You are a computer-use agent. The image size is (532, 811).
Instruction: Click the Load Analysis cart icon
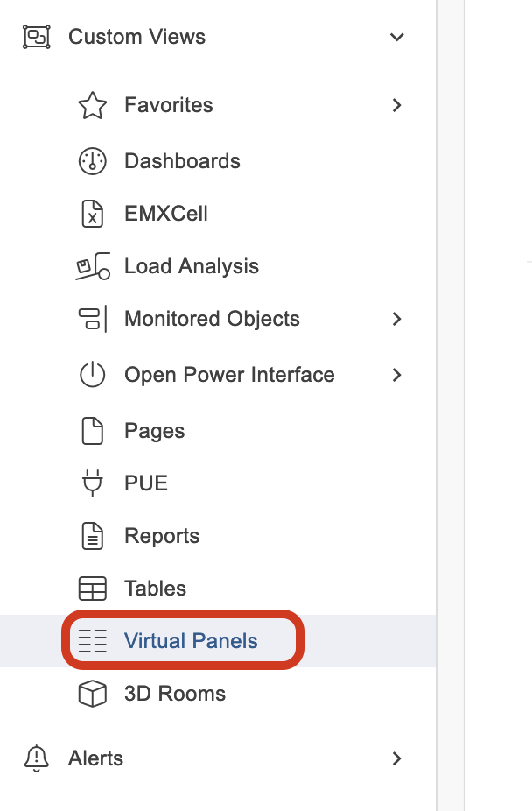[92, 266]
